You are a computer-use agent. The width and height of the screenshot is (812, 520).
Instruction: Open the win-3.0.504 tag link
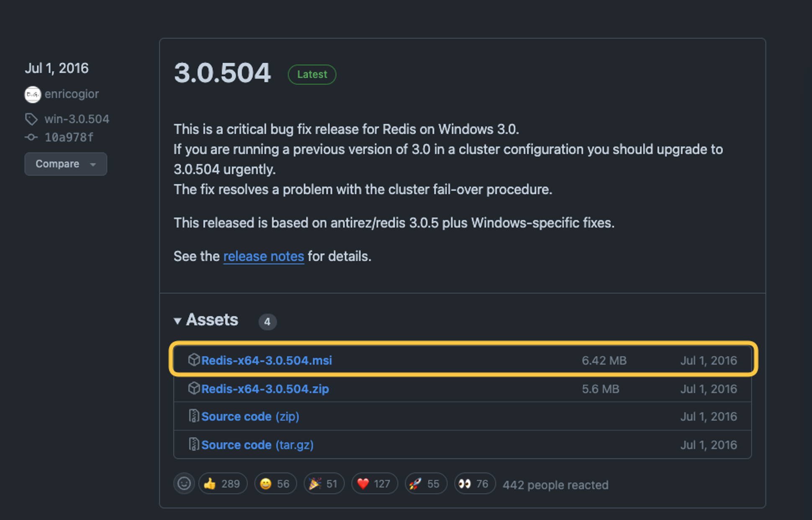pyautogui.click(x=77, y=119)
